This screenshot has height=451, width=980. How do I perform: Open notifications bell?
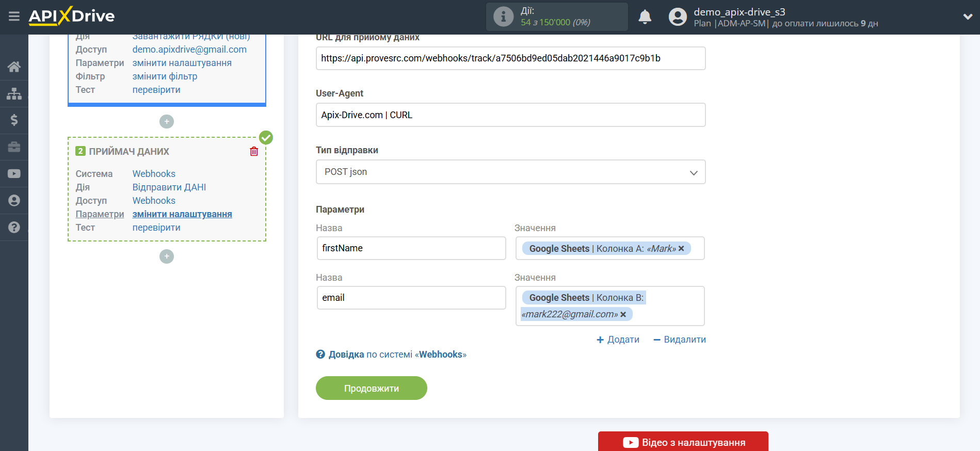click(645, 17)
